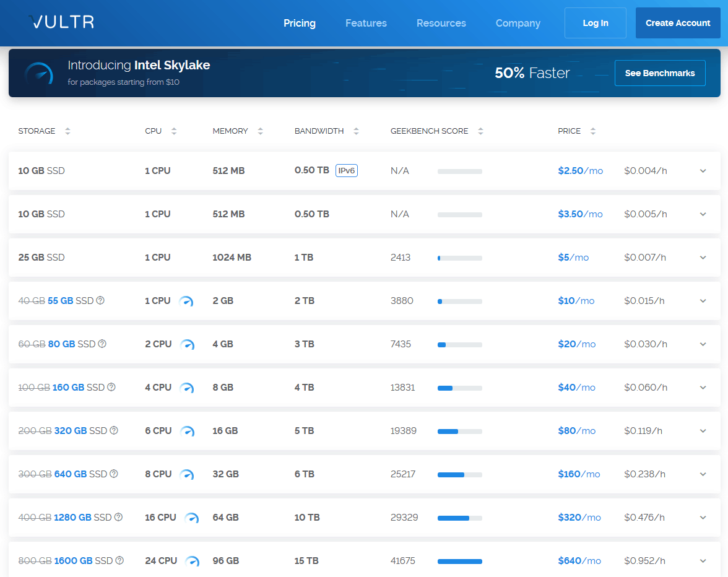Sort by Storage column sort arrows

pyautogui.click(x=68, y=131)
